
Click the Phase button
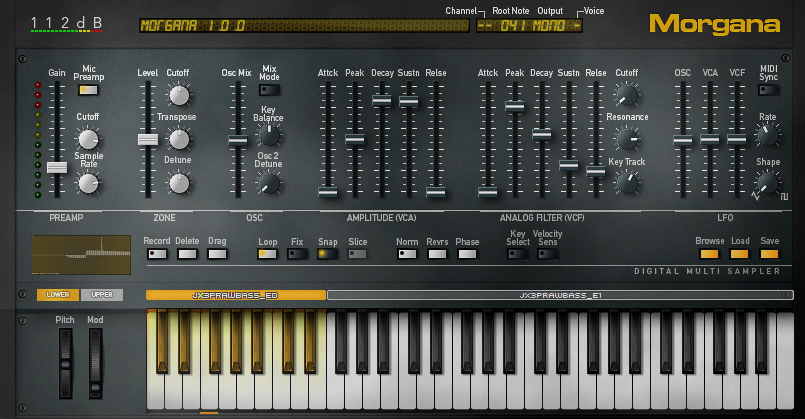tap(467, 254)
